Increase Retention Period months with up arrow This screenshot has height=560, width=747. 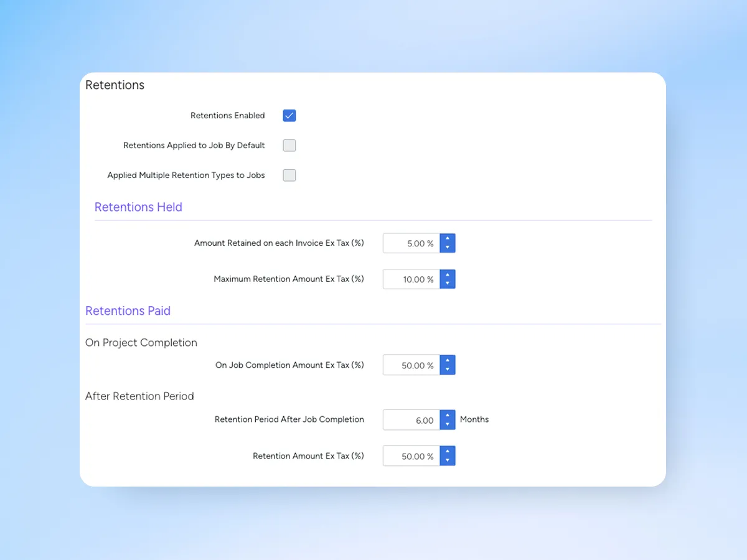(x=448, y=415)
